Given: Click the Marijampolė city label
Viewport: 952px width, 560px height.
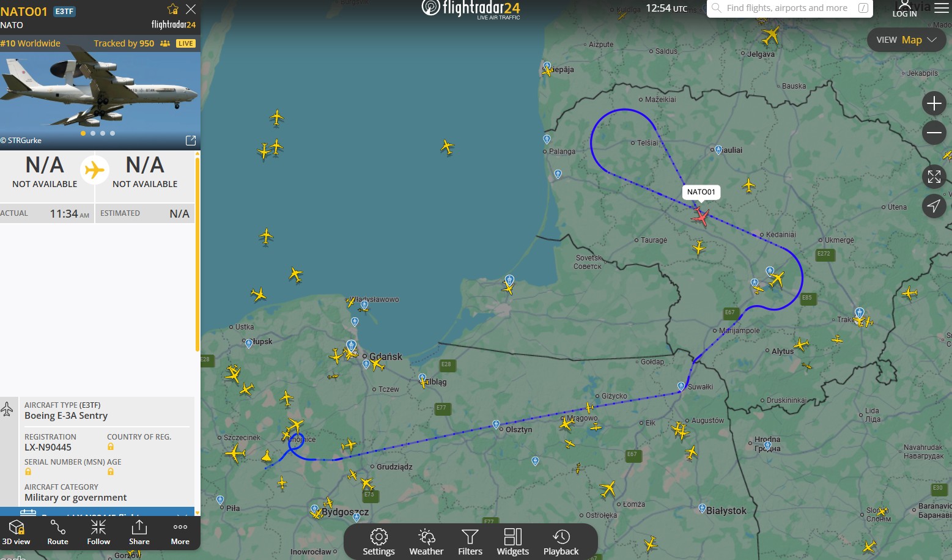Looking at the screenshot, I should [739, 331].
